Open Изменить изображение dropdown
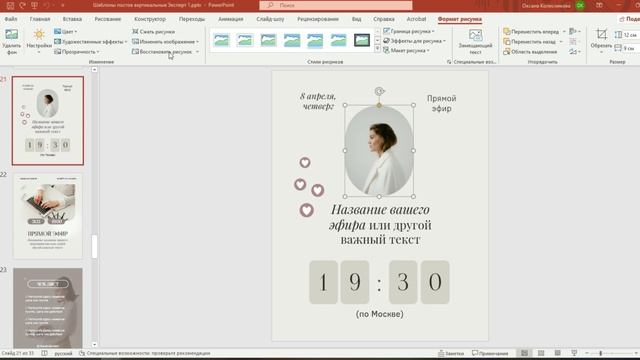The image size is (640, 360). (x=165, y=42)
